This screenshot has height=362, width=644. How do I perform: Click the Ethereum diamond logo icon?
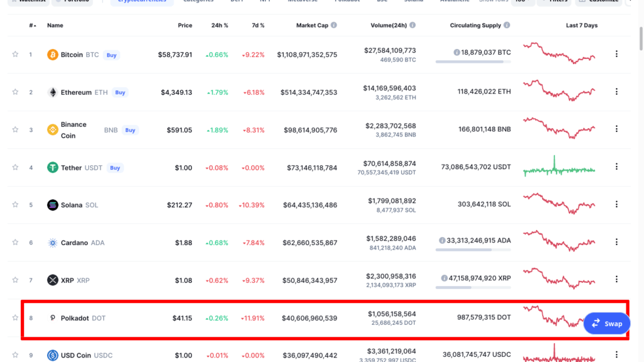coord(53,92)
